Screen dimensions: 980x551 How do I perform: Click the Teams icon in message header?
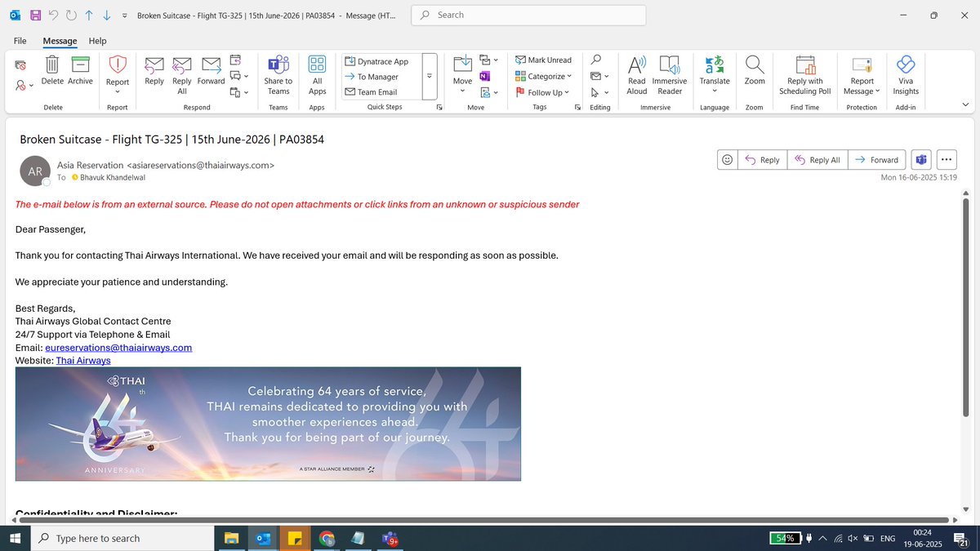coord(920,160)
